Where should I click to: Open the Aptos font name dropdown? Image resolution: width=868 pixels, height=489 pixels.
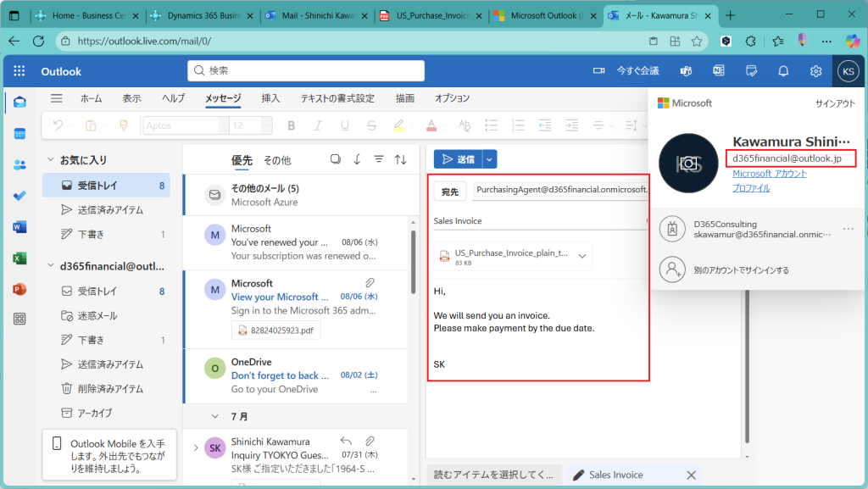224,125
